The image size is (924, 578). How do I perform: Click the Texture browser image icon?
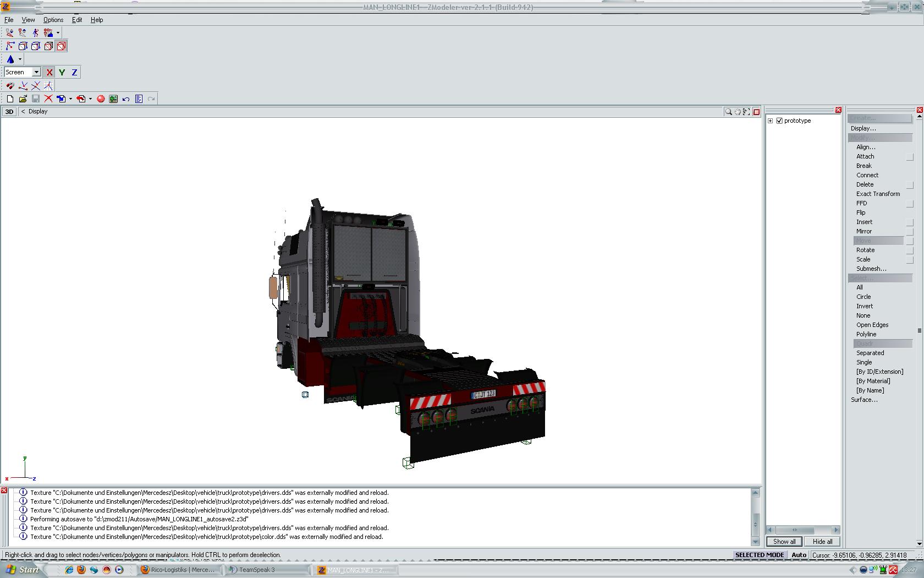[113, 99]
